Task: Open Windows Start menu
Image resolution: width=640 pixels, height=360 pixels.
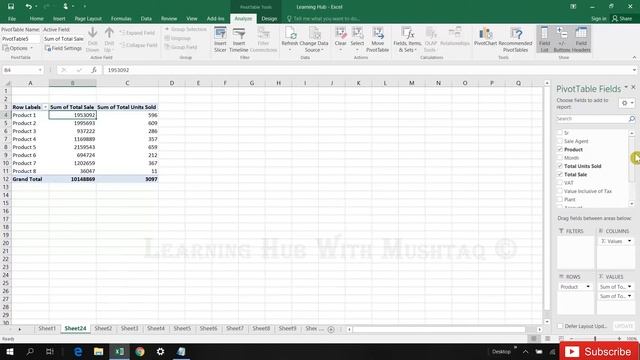Action: (10, 351)
